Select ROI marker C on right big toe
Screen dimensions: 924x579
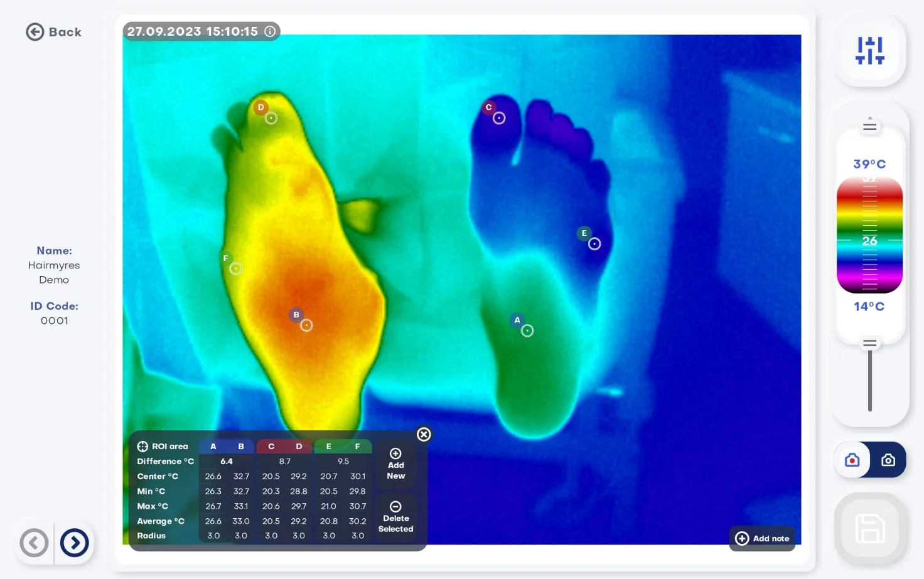point(499,118)
